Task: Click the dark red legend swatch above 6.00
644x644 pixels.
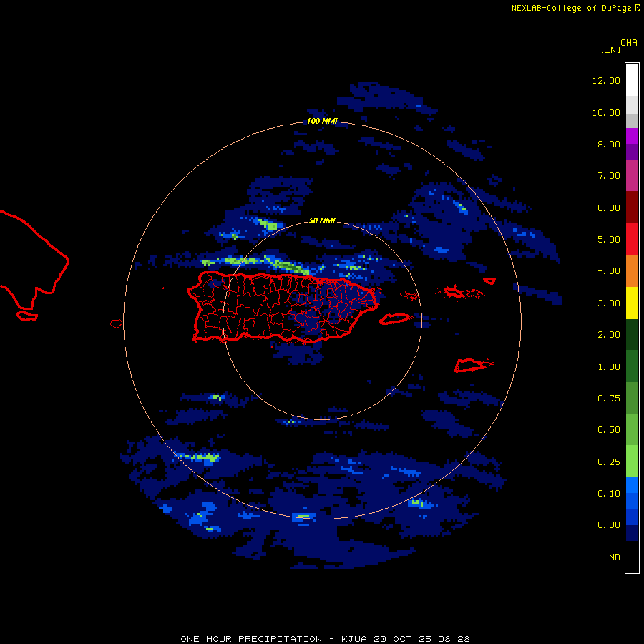Action: click(632, 208)
